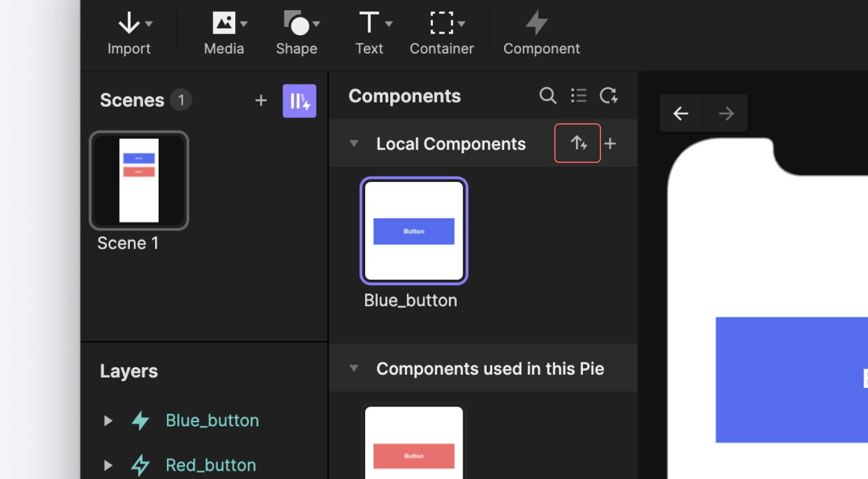Select the Scene 1 thumbnail

139,181
